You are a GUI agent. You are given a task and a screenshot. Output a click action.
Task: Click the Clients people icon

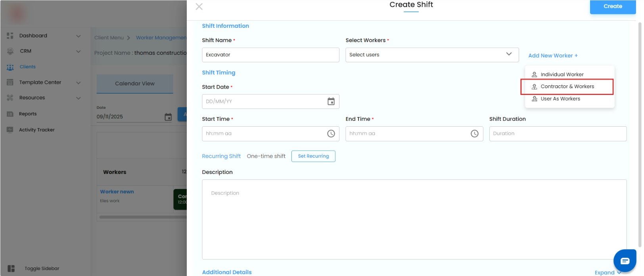tap(10, 67)
